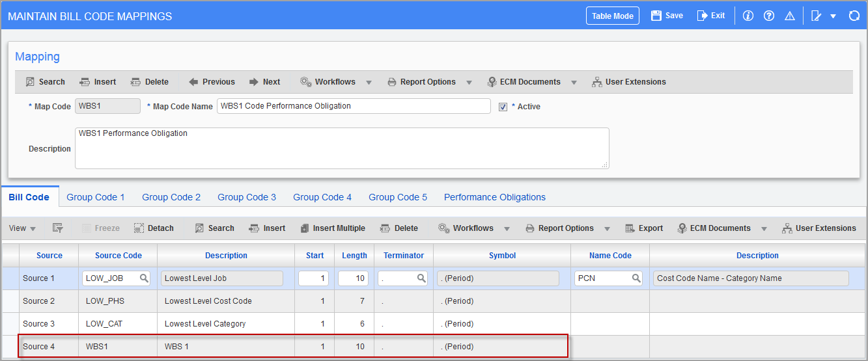
Task: Click the Source Code lookup magnifier icon
Action: tap(145, 278)
